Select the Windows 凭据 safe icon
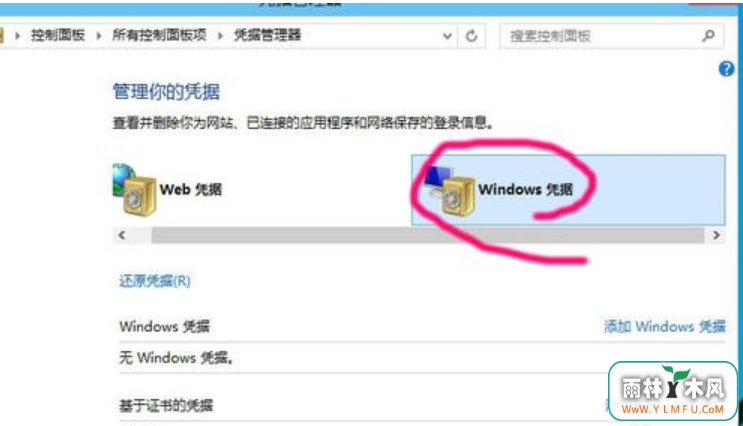The image size is (743, 426). click(449, 191)
